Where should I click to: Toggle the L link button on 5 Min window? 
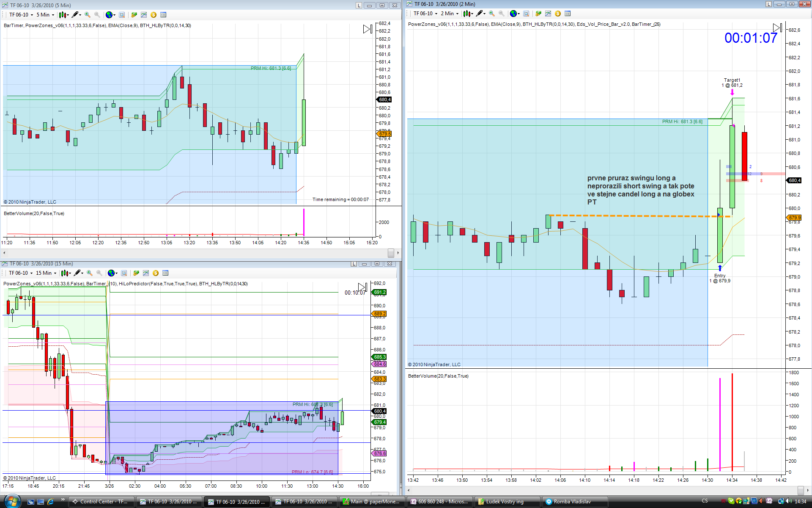point(359,5)
